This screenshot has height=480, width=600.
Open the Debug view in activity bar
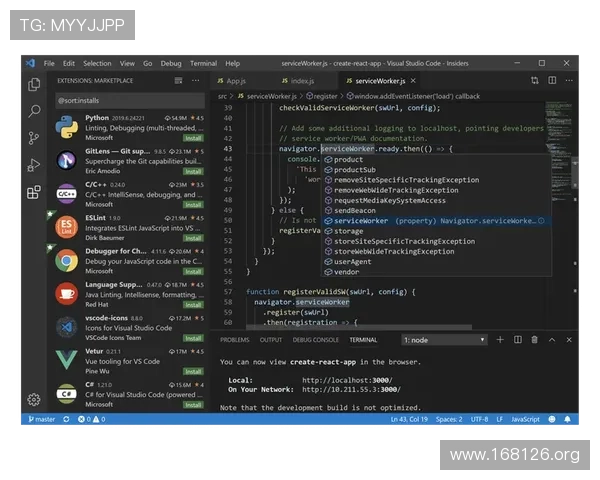tap(34, 165)
